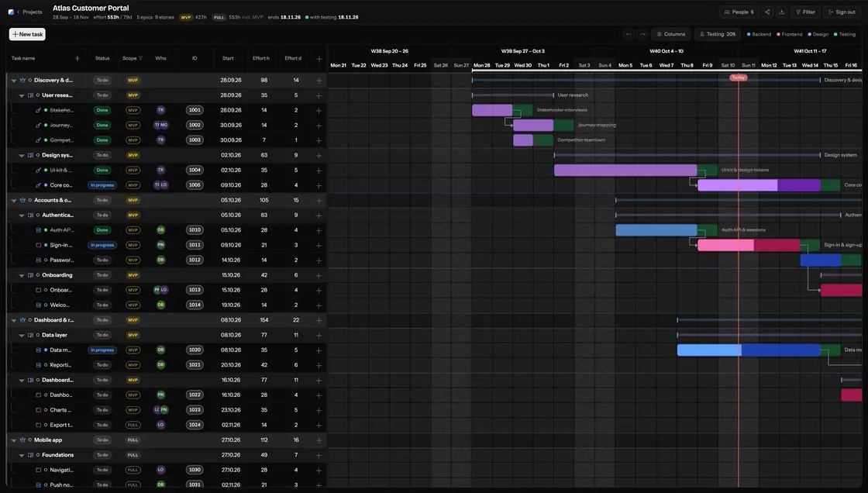Open the People 6 panel

tap(739, 12)
